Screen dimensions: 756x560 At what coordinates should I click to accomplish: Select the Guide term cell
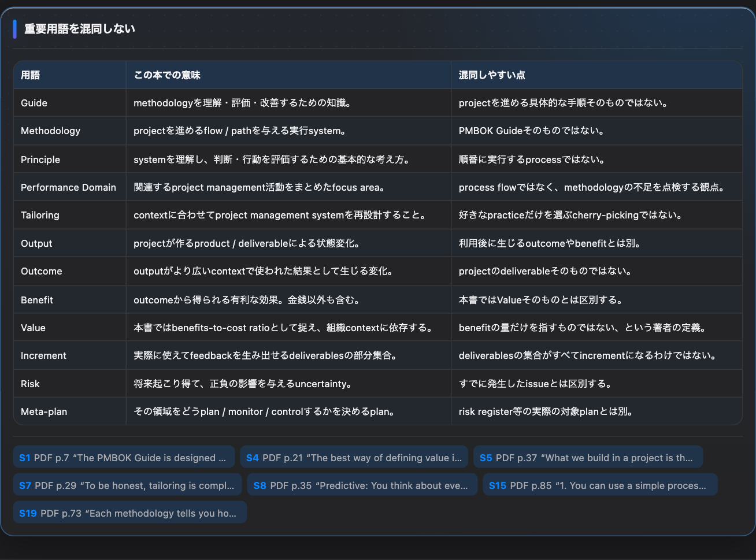click(70, 103)
